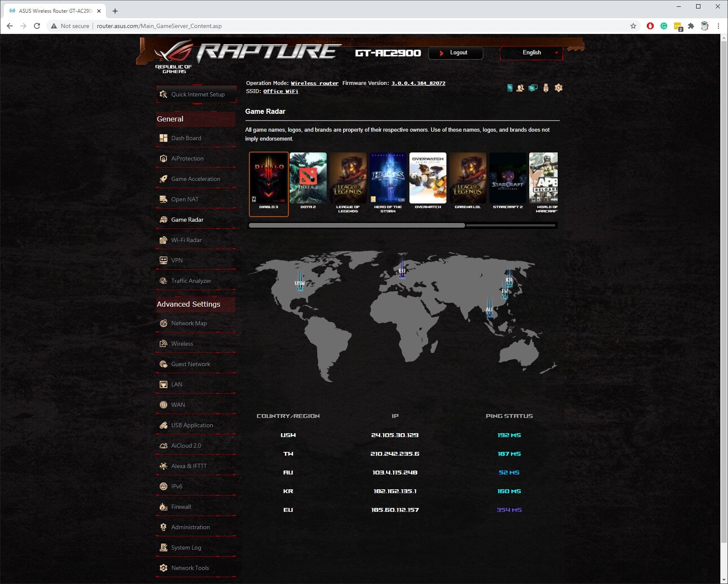Click the settings gear status icon near SSID
The width and height of the screenshot is (728, 584).
point(559,88)
